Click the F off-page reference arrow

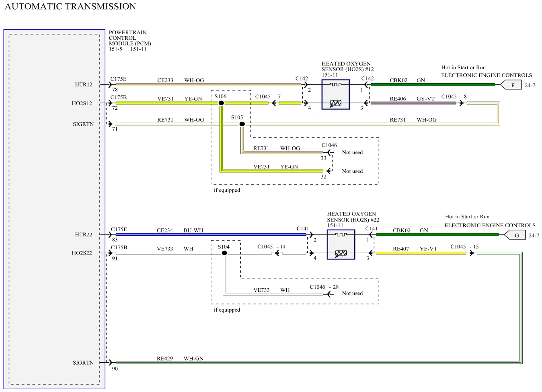point(511,85)
